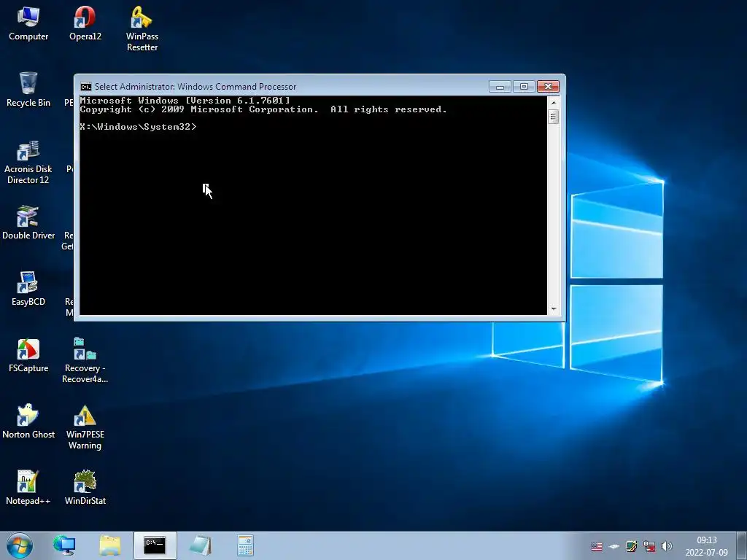747x560 pixels.
Task: Open Recovery - Recover4a folder shortcut
Action: 85,360
